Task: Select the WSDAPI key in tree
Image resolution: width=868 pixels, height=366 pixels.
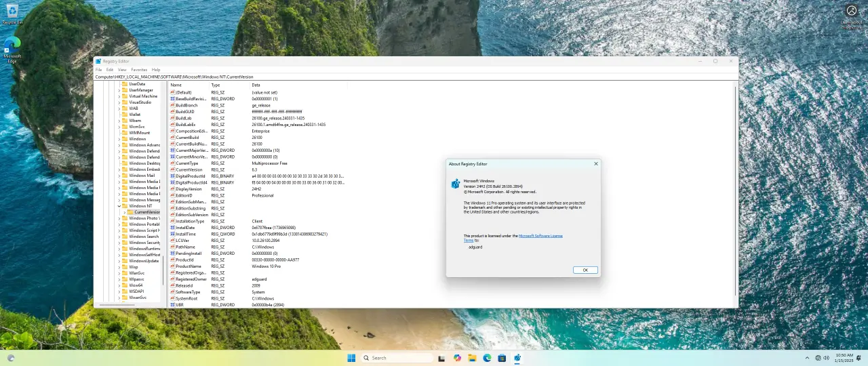Action: pos(136,291)
